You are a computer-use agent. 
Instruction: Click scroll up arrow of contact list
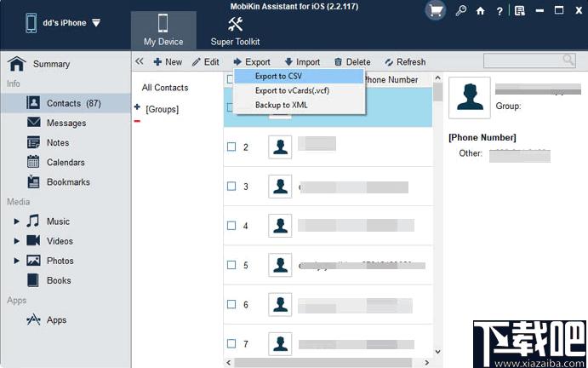tap(437, 78)
